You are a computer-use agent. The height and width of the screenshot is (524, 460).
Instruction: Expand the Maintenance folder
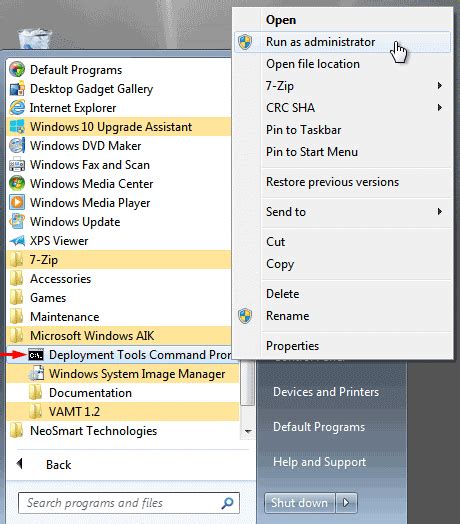tap(119, 317)
